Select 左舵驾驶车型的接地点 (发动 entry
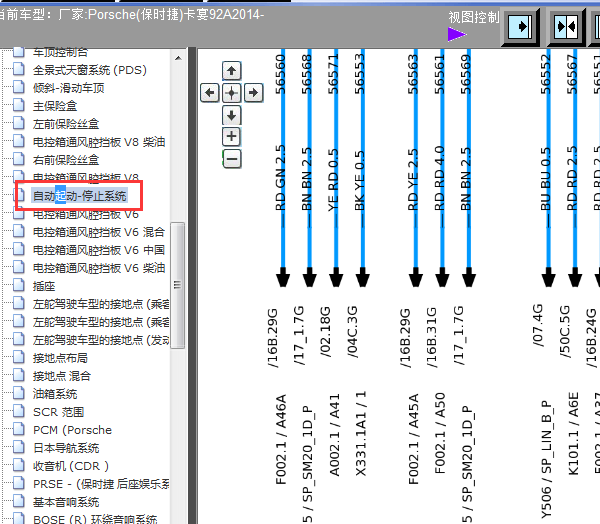This screenshot has width=600, height=524. click(x=101, y=340)
